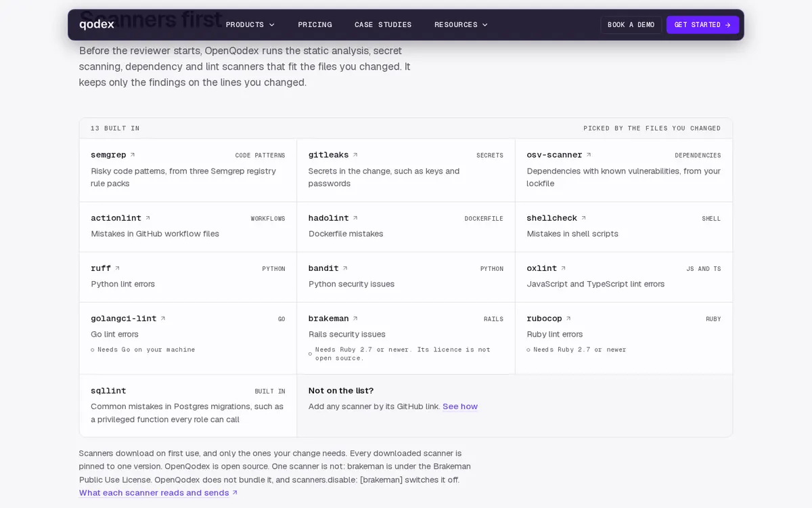
Task: Click the Python lint errors description
Action: point(123,284)
